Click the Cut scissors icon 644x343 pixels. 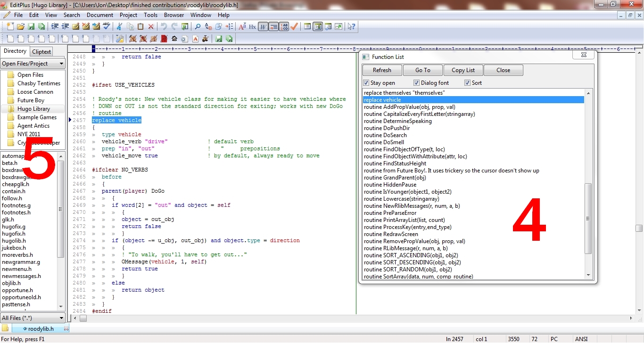119,26
